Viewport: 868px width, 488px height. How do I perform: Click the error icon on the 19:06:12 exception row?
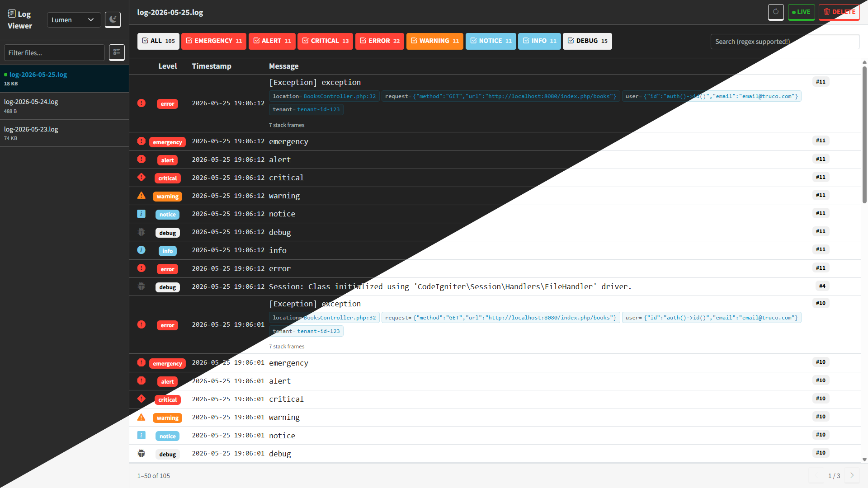click(142, 103)
